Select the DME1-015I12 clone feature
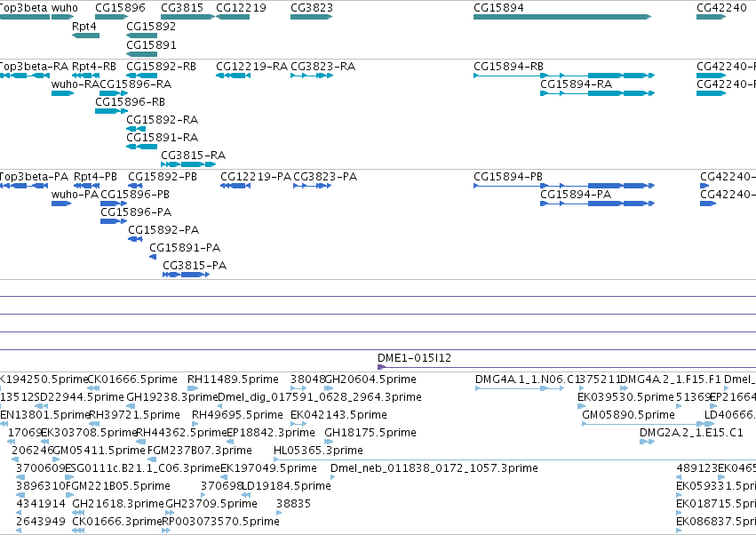The height and width of the screenshot is (535, 756). [567, 367]
